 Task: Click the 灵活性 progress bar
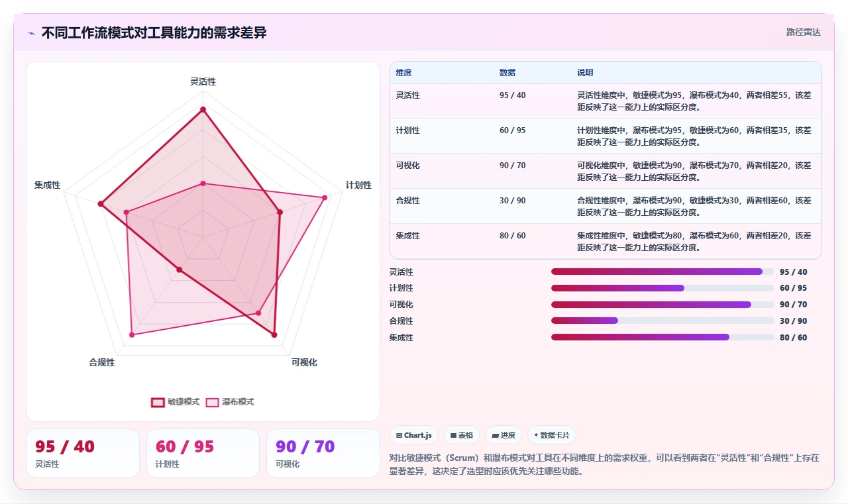click(662, 272)
